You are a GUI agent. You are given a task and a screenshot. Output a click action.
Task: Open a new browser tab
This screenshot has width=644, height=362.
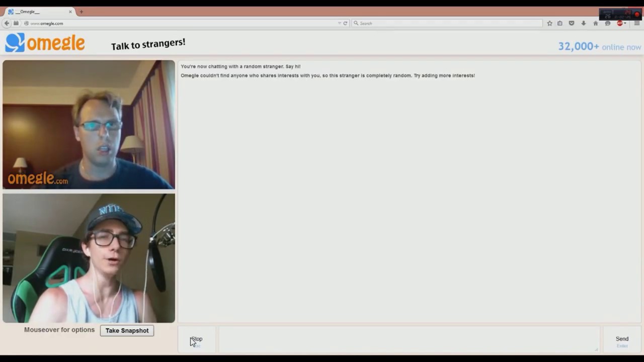point(81,12)
